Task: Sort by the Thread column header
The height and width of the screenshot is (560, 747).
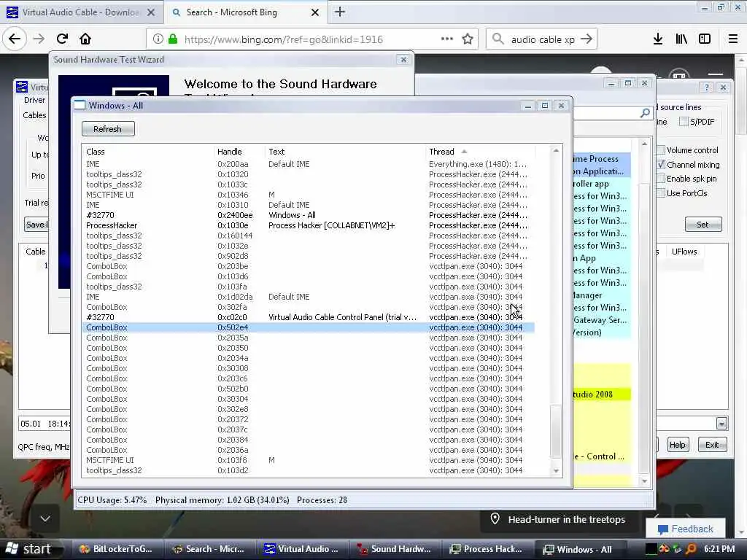Action: point(480,152)
